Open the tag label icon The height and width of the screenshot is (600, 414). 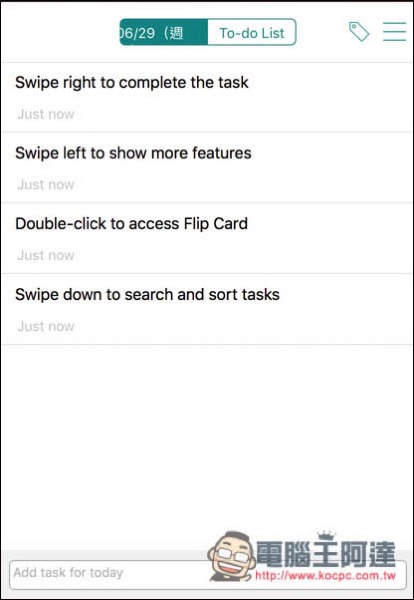pos(359,31)
